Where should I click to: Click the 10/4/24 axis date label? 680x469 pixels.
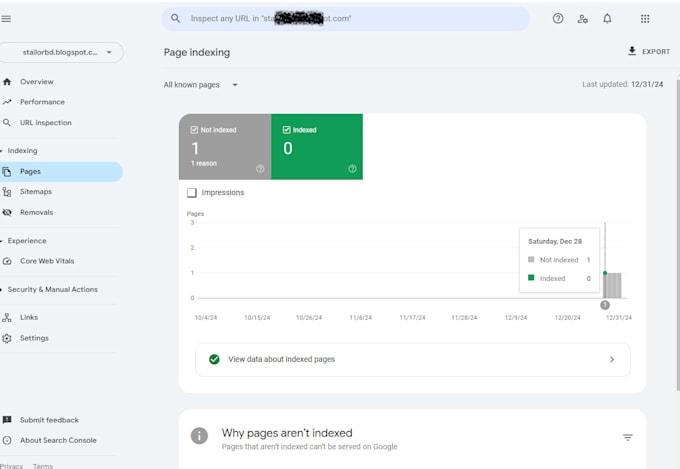(206, 318)
